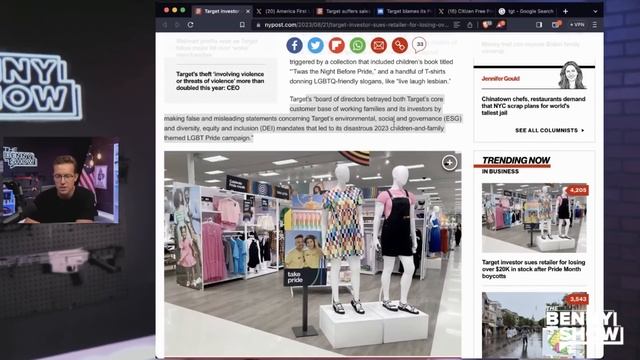Open trending Target store thumbnail
Image resolution: width=640 pixels, height=360 pixels.
[534, 218]
